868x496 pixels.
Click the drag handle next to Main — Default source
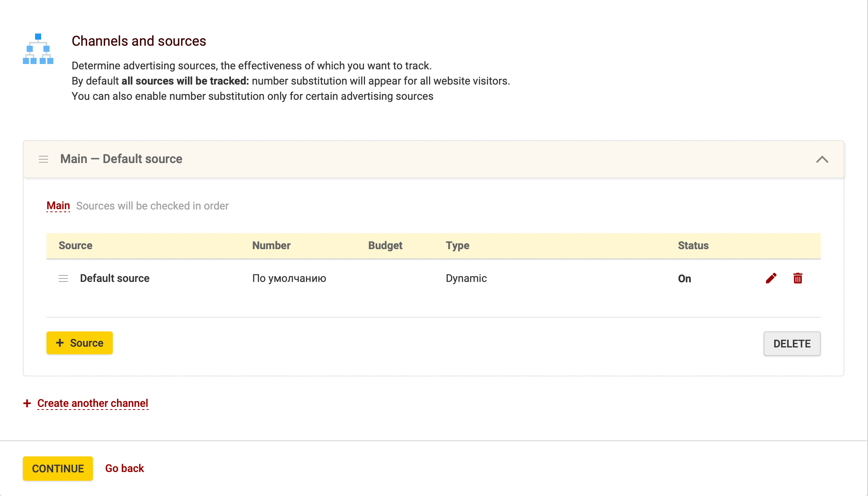tap(43, 159)
